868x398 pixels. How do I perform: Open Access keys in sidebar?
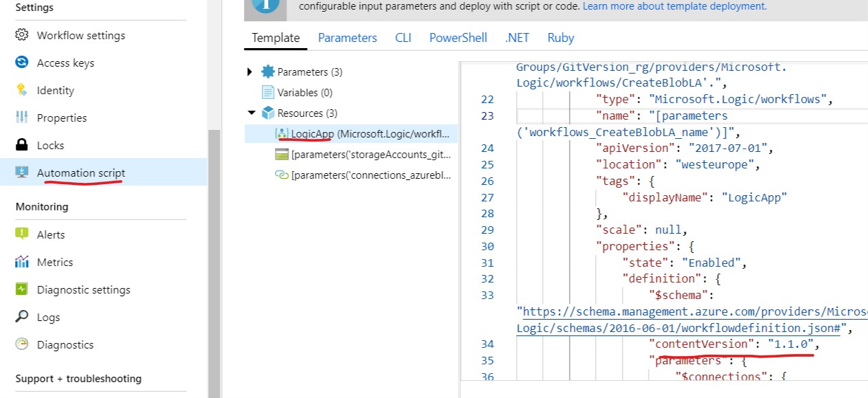click(x=65, y=63)
